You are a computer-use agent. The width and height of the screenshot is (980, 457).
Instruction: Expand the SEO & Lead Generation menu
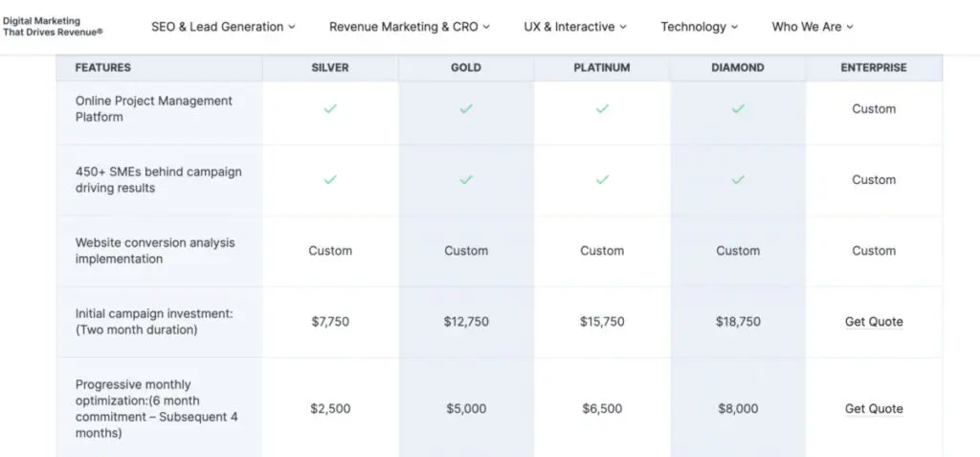223,27
